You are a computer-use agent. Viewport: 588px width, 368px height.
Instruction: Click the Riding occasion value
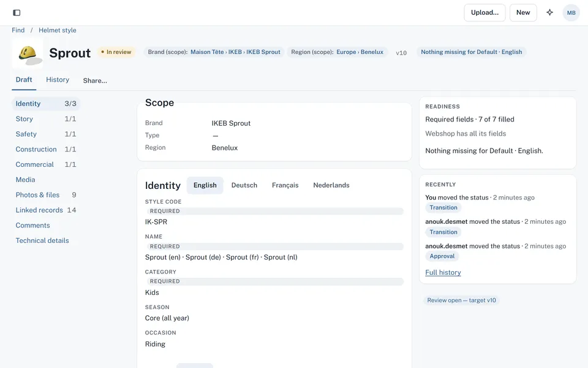click(x=155, y=344)
